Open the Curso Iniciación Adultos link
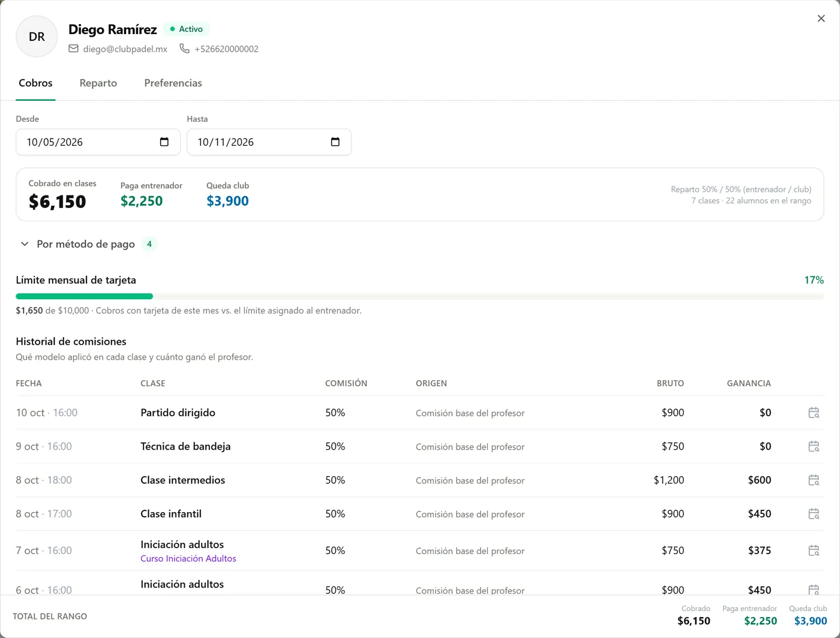 pos(188,558)
